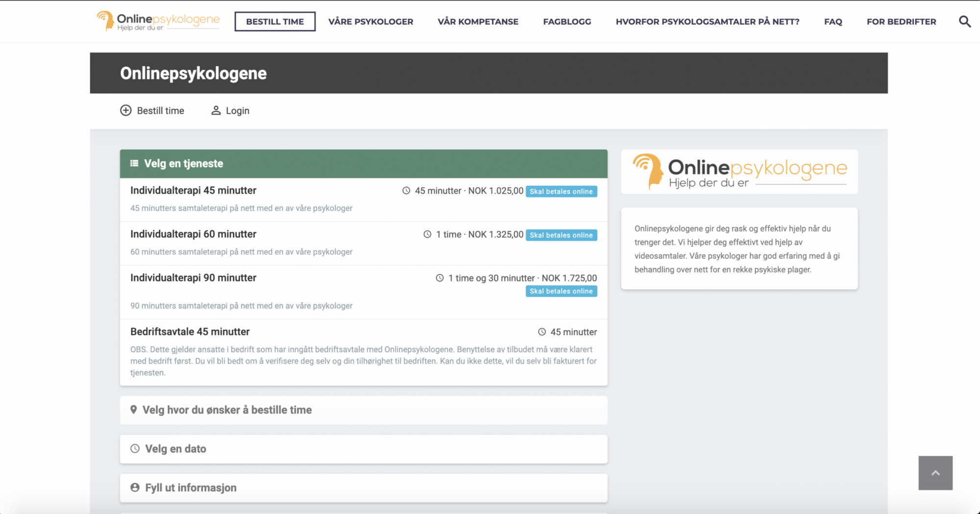Click the BESTILL TIME header button
Image resolution: width=980 pixels, height=514 pixels.
[275, 22]
